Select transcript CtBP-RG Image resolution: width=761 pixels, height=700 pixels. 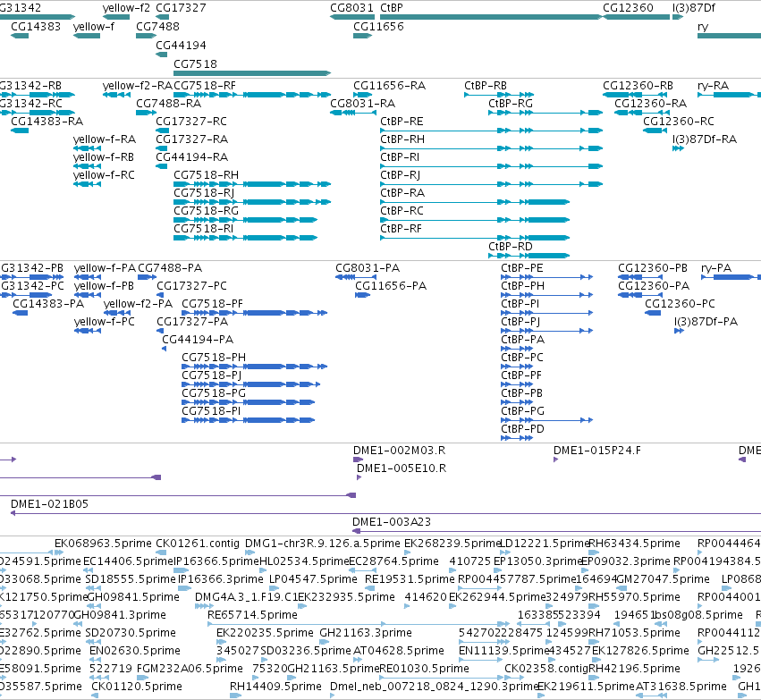coord(511,104)
